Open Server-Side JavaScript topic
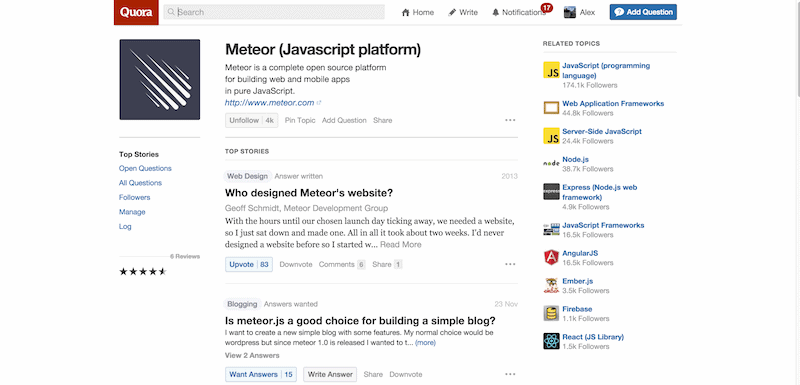Viewport: 800px width, 385px height. (x=602, y=132)
